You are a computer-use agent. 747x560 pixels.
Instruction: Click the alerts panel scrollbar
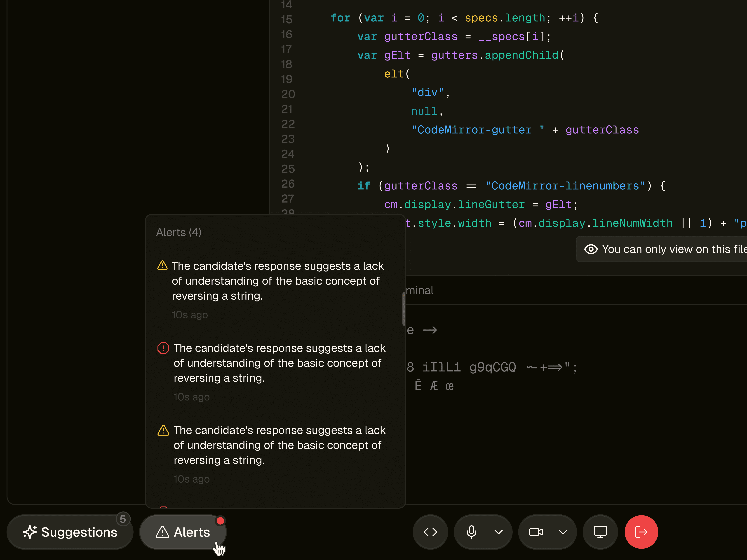[x=404, y=309]
